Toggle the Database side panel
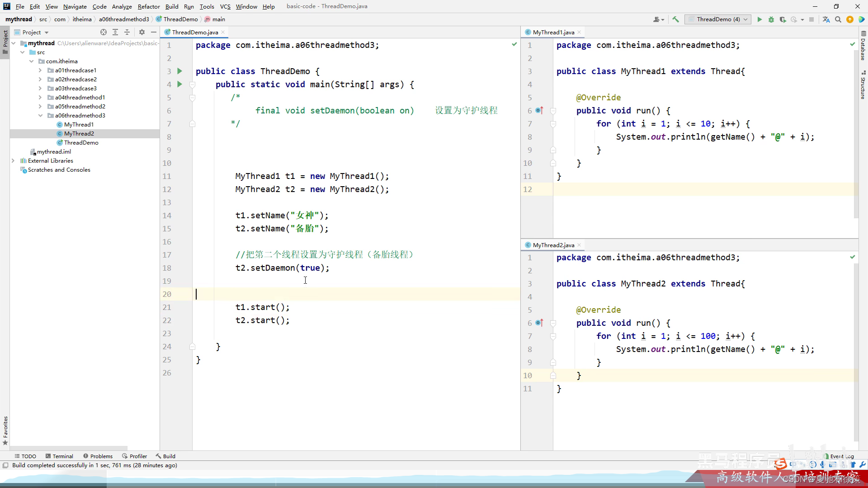 (863, 46)
